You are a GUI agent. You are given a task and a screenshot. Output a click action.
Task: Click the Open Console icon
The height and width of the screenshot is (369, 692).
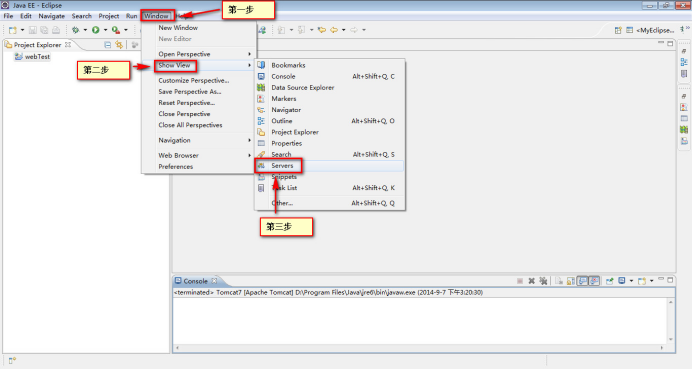coord(642,281)
